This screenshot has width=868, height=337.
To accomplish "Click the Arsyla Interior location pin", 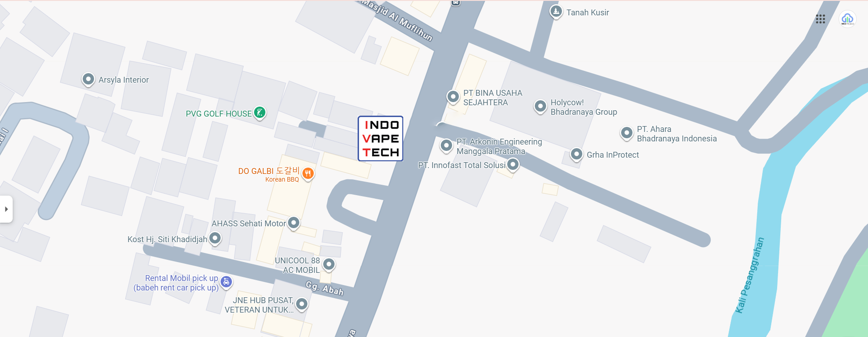I will pos(88,80).
